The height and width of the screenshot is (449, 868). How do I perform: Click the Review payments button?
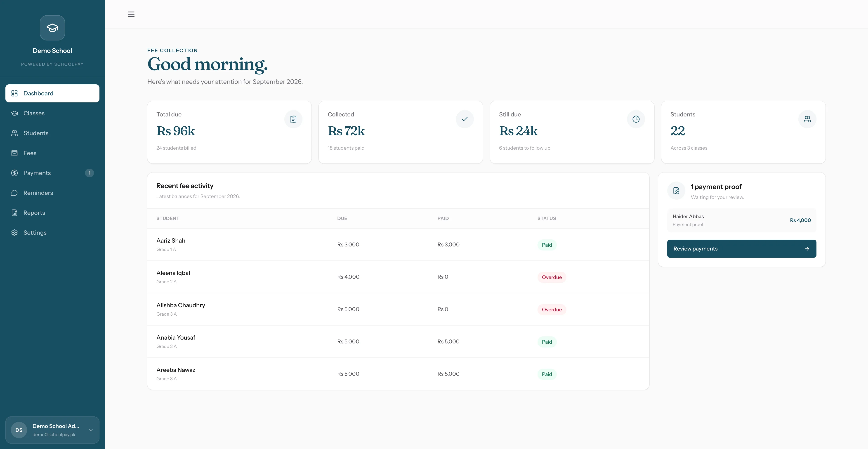(742, 249)
